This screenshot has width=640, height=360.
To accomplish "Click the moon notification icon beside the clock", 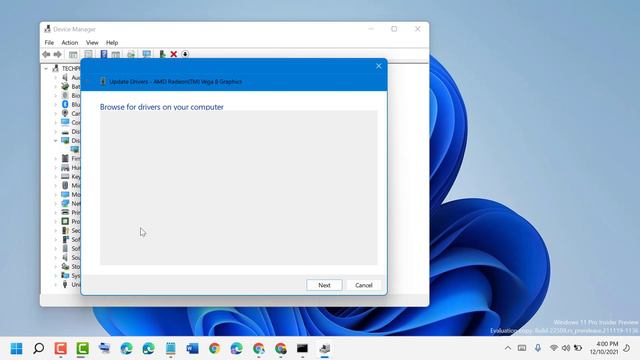I will click(627, 348).
